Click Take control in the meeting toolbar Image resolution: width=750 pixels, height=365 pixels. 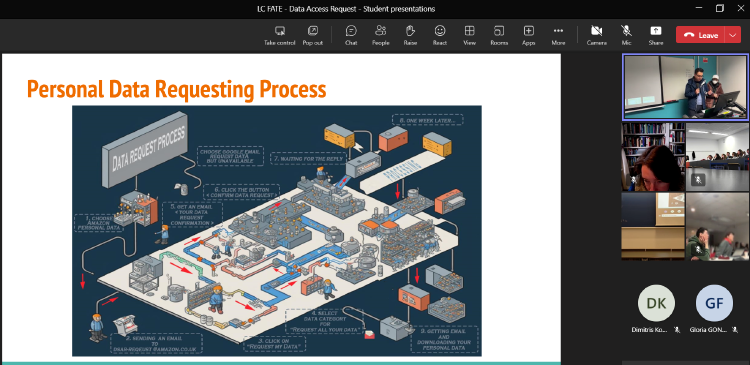[x=280, y=35]
